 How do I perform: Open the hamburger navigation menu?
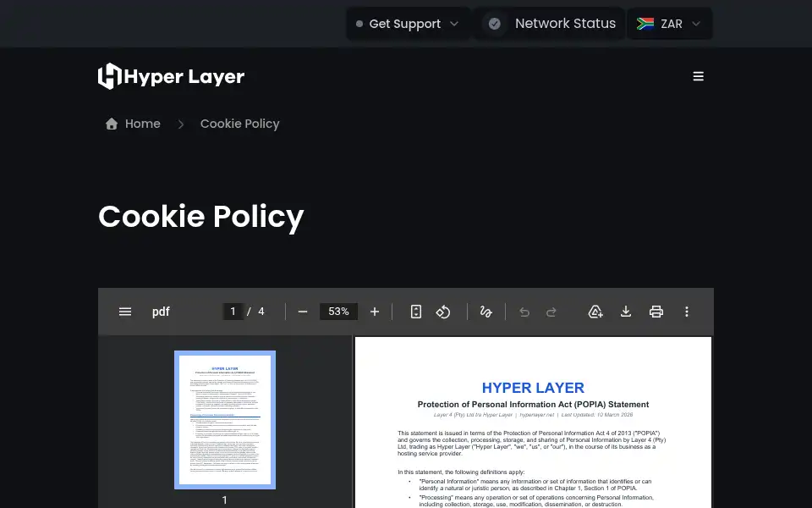698,76
